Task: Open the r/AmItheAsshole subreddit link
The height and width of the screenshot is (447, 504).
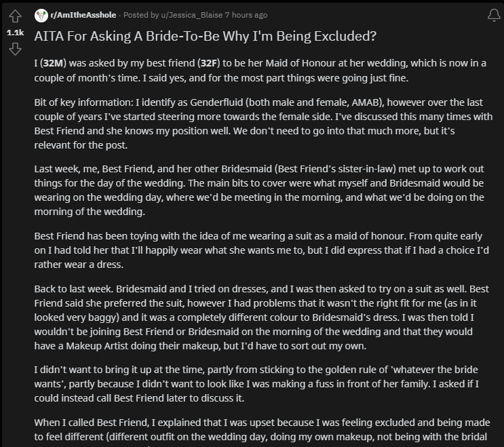Action: 83,15
